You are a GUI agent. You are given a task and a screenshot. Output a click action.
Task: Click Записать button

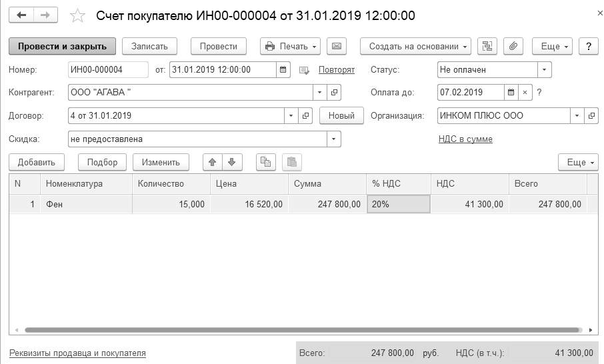(149, 46)
